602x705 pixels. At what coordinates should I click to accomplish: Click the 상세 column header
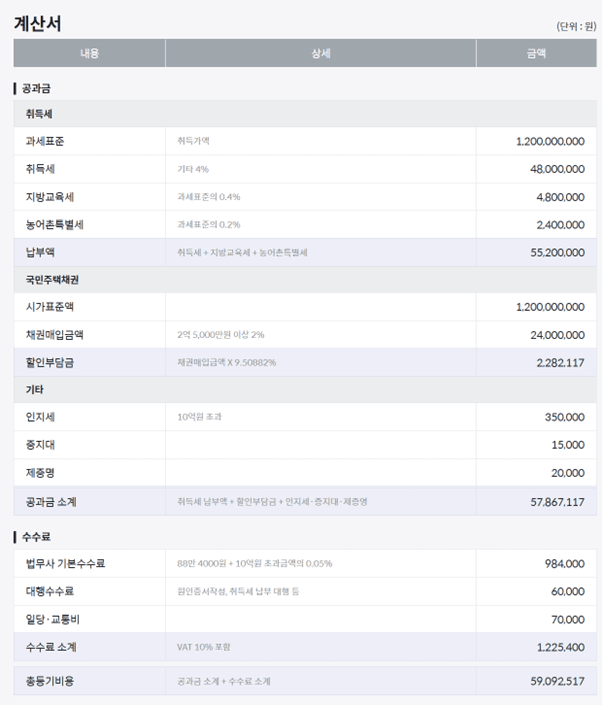tap(320, 53)
